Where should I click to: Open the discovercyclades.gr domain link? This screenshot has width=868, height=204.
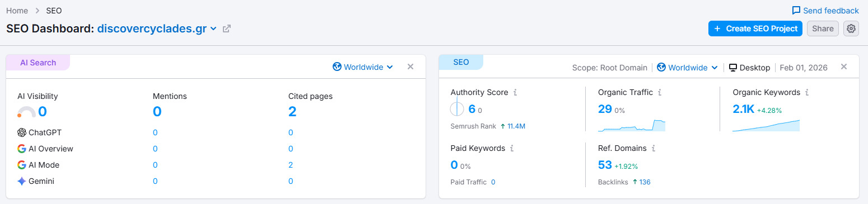coord(152,29)
